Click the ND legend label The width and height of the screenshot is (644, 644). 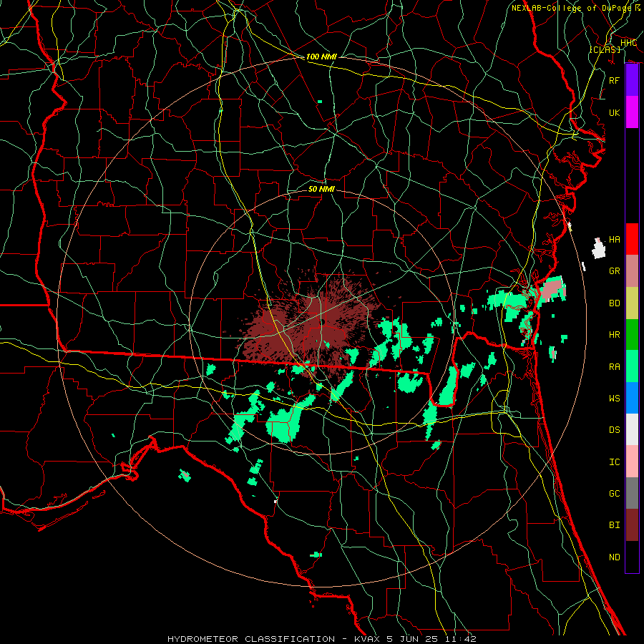(x=615, y=557)
